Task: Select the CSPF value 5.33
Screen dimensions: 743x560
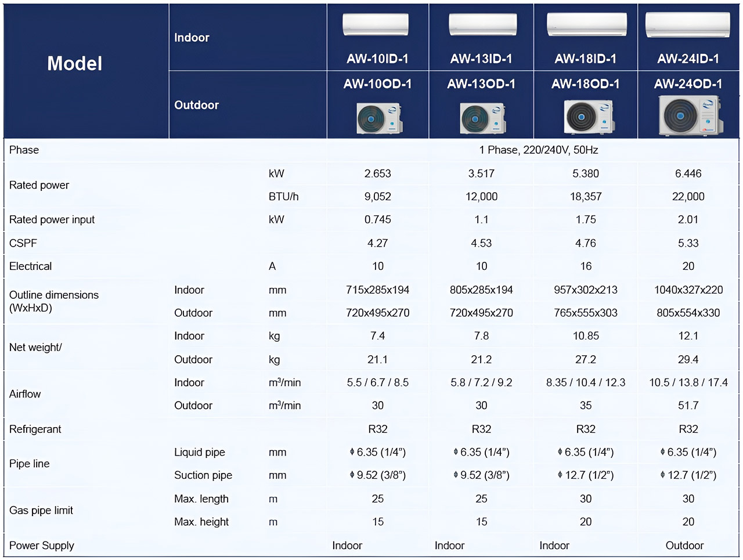Action: (x=688, y=243)
